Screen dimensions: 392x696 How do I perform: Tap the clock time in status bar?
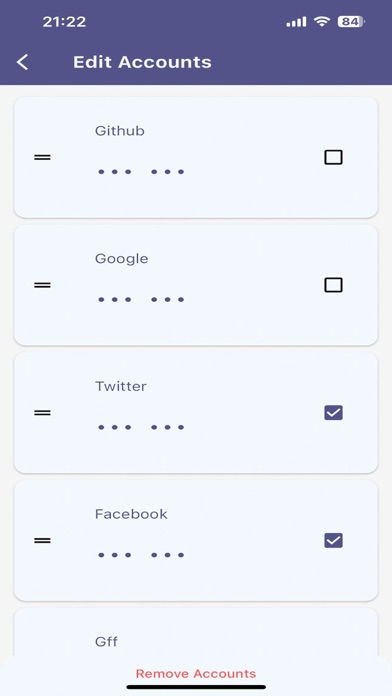pos(64,22)
